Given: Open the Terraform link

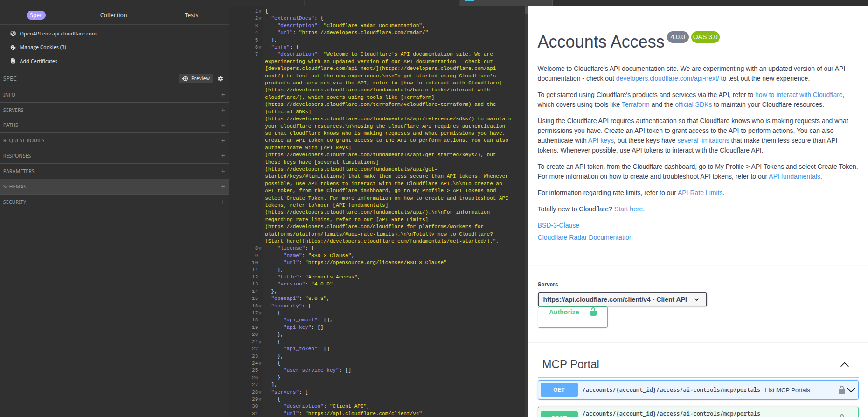Looking at the screenshot, I should (636, 104).
